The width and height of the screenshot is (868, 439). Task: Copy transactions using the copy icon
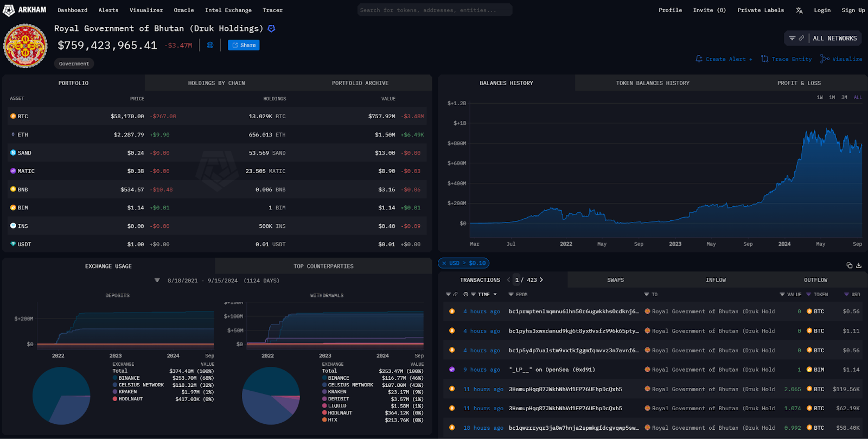click(x=850, y=265)
